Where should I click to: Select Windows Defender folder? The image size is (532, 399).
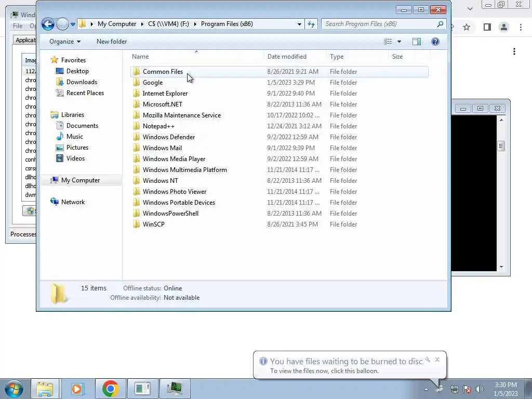(169, 137)
